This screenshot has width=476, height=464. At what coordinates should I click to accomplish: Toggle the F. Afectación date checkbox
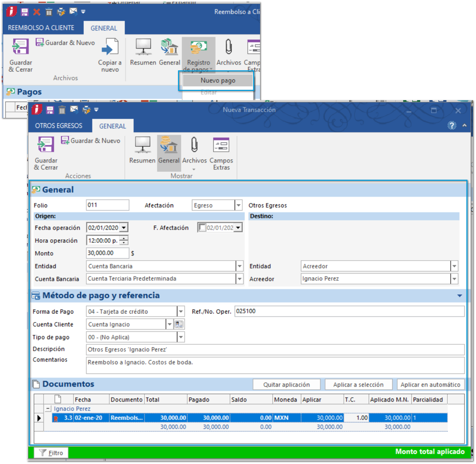pyautogui.click(x=202, y=228)
